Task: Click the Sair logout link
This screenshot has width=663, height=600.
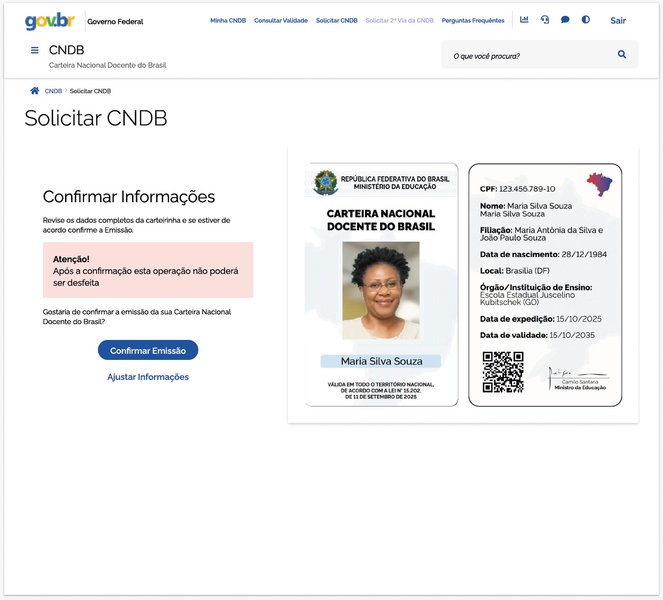Action: tap(618, 21)
